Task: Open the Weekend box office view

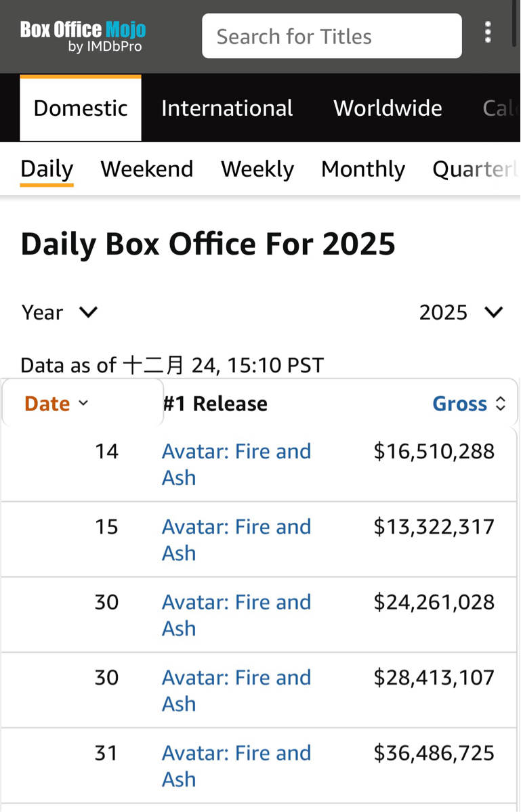Action: pyautogui.click(x=147, y=169)
